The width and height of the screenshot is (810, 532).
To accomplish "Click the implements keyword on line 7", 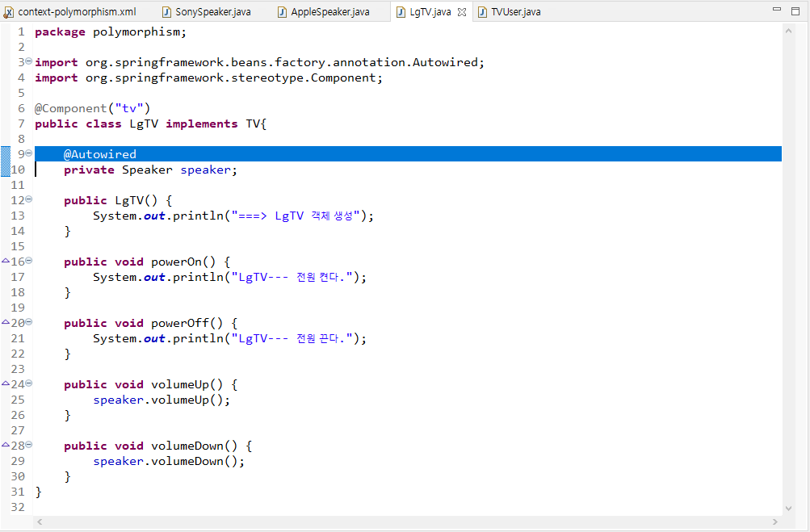I will [x=201, y=124].
